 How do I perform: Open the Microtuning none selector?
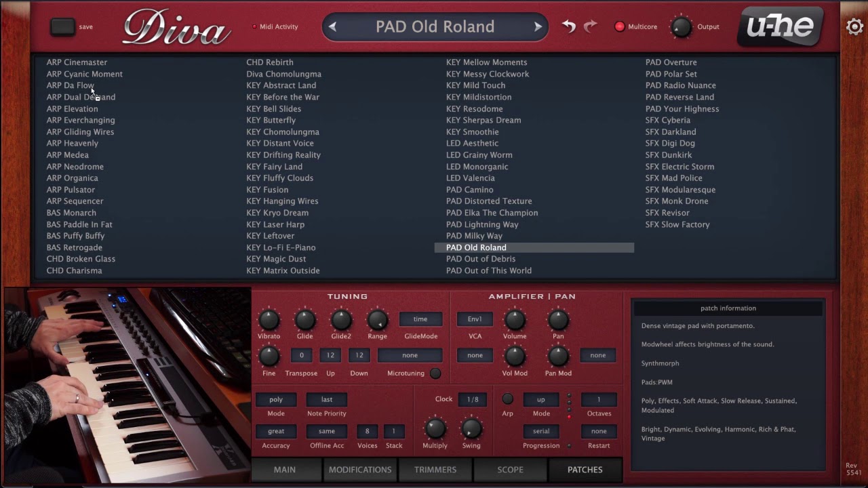[x=410, y=355]
